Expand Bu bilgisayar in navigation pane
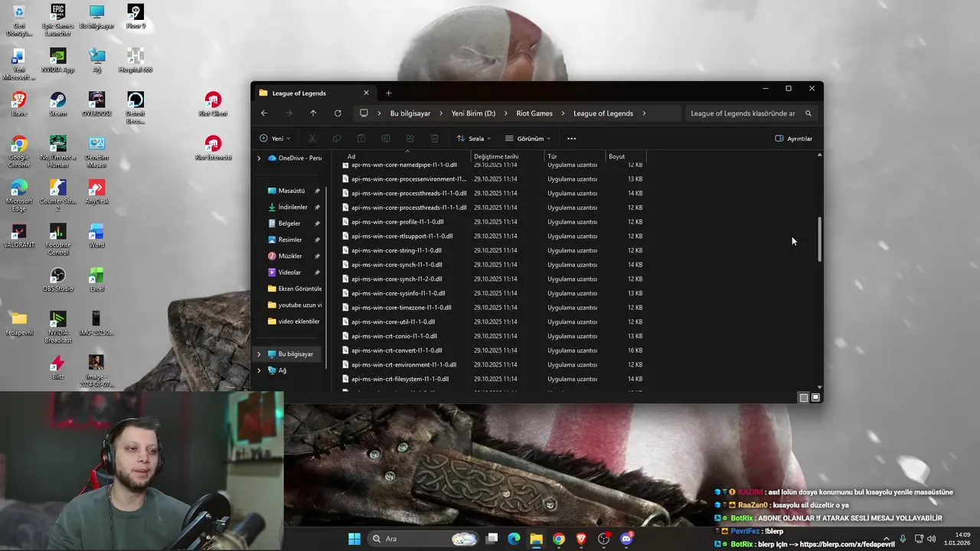This screenshot has height=551, width=980. tap(259, 354)
